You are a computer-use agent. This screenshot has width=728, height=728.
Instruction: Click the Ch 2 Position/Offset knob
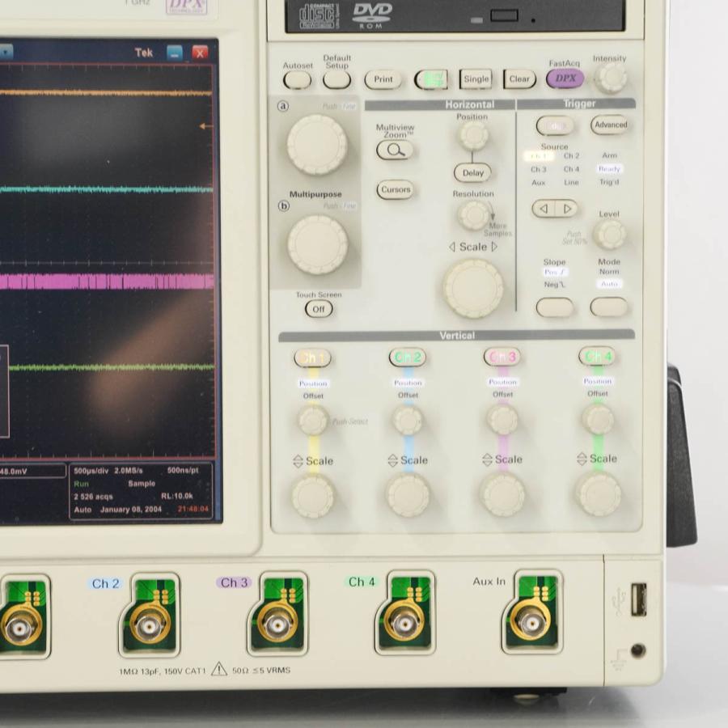[407, 420]
